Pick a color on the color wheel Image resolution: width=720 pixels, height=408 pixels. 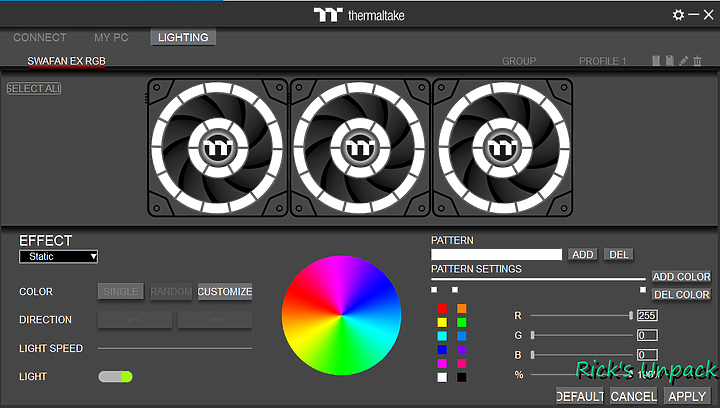[341, 315]
